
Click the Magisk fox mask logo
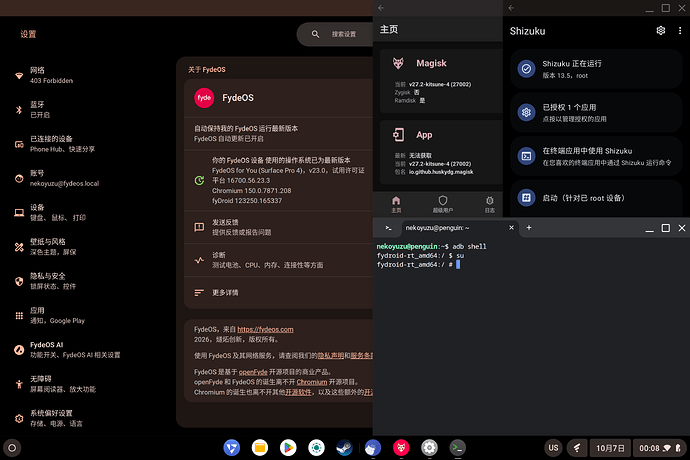point(398,63)
